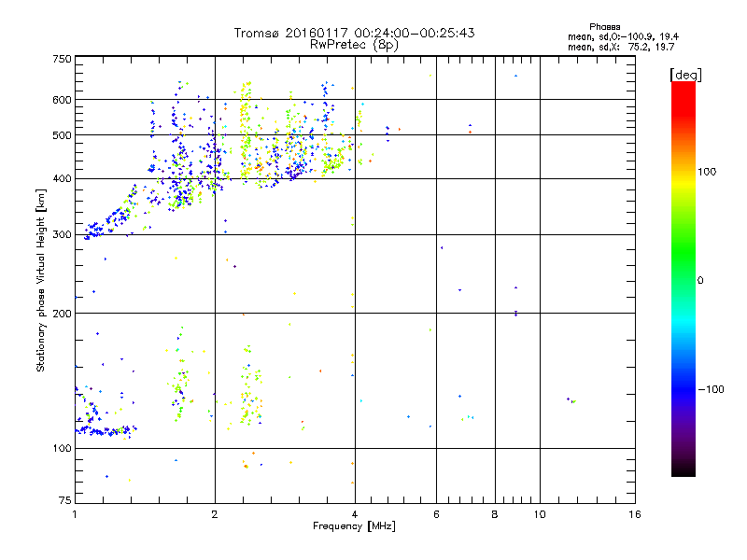Pick the yellow colorbar region near 100
Image resolution: width=747 pixels, height=560 pixels.
click(683, 172)
